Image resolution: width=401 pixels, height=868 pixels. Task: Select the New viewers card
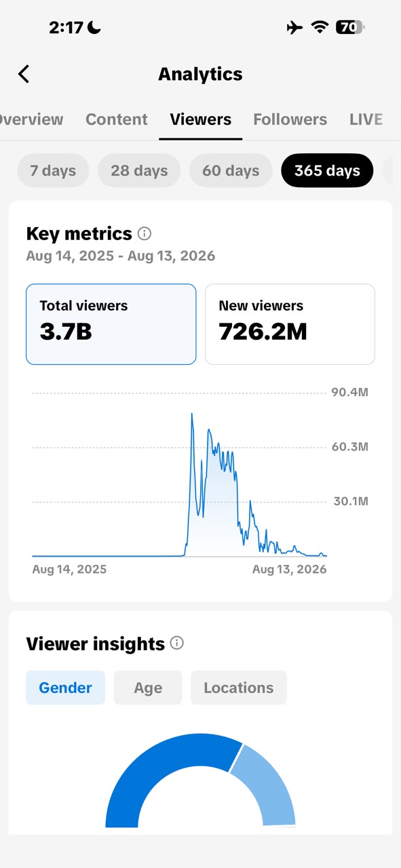click(290, 324)
